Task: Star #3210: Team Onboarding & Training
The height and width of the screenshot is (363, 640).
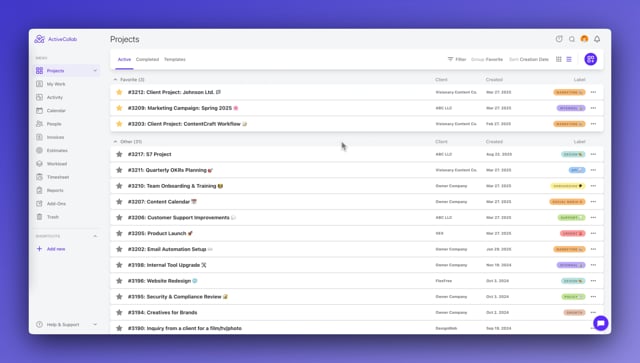Action: [x=119, y=186]
